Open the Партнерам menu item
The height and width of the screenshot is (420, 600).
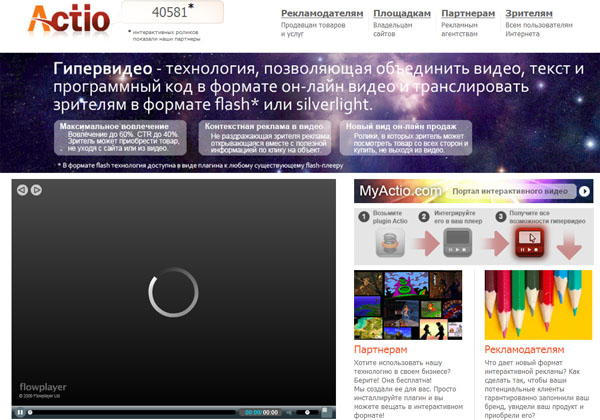coord(468,13)
